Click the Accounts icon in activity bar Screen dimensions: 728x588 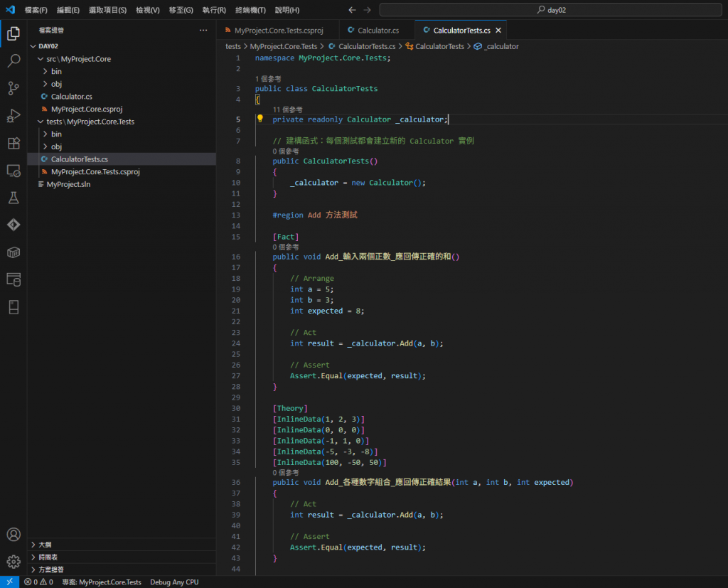(14, 535)
